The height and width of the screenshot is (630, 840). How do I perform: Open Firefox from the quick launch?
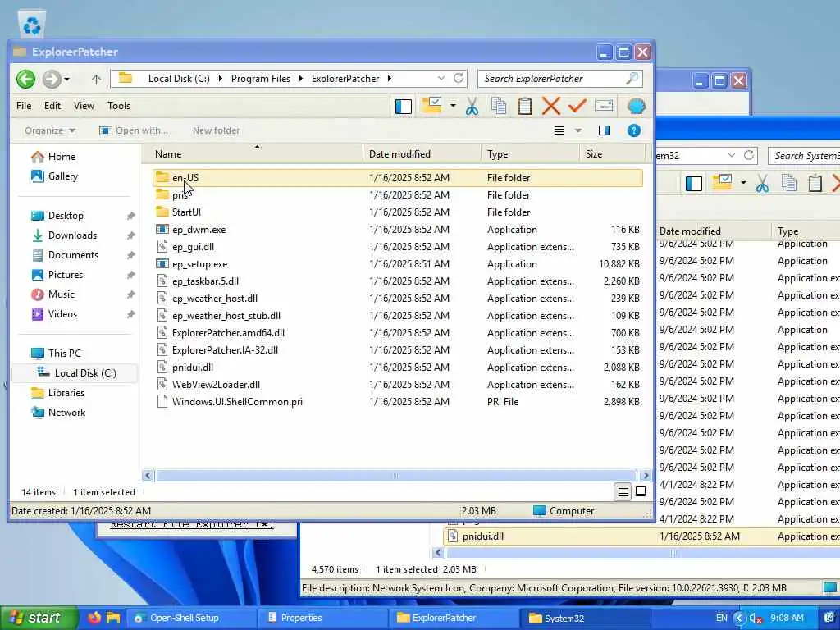tap(94, 618)
